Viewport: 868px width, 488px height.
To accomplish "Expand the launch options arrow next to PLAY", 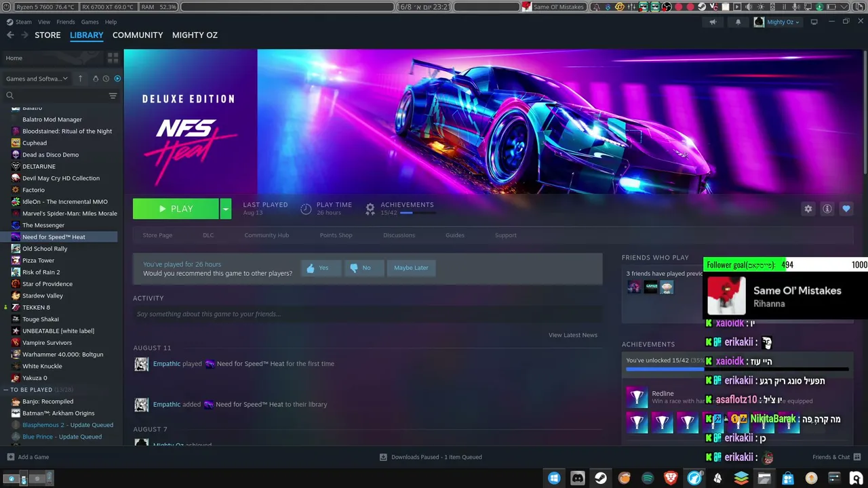I will 225,209.
